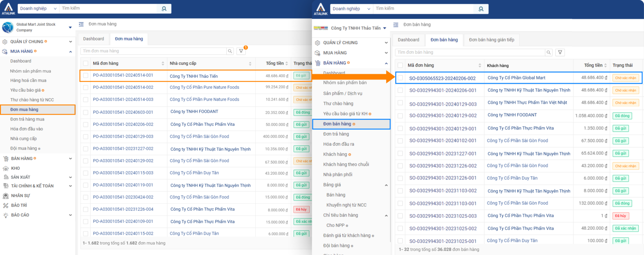This screenshot has width=644, height=255.
Task: Open Công Ty Cổ Phần Global Mart customer link
Action: [516, 78]
